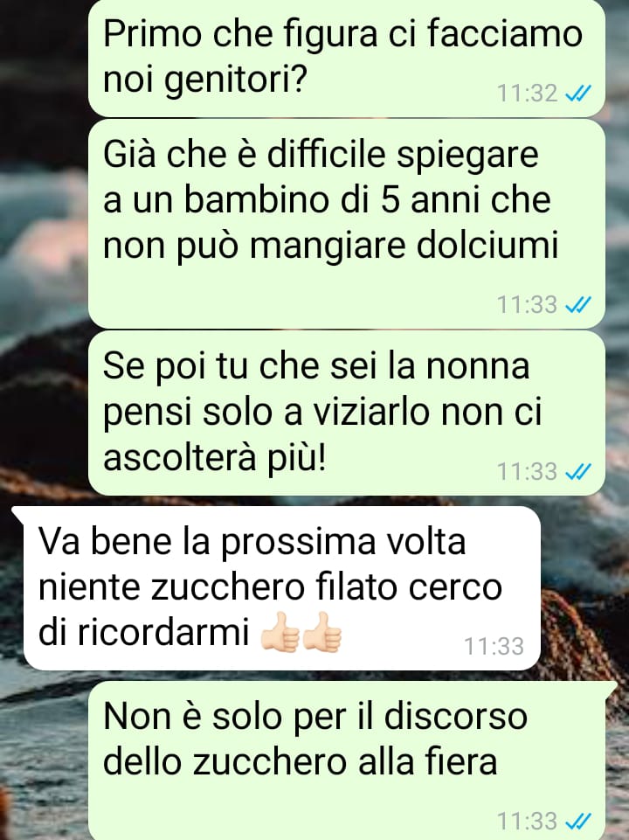
Task: Tap the first thumbs-up emoji
Action: tap(280, 633)
